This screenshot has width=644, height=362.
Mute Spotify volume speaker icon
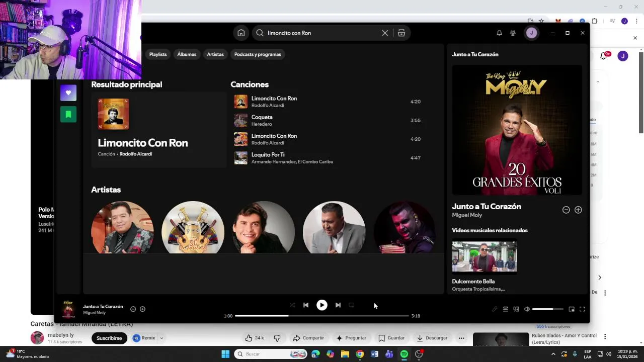tap(527, 309)
